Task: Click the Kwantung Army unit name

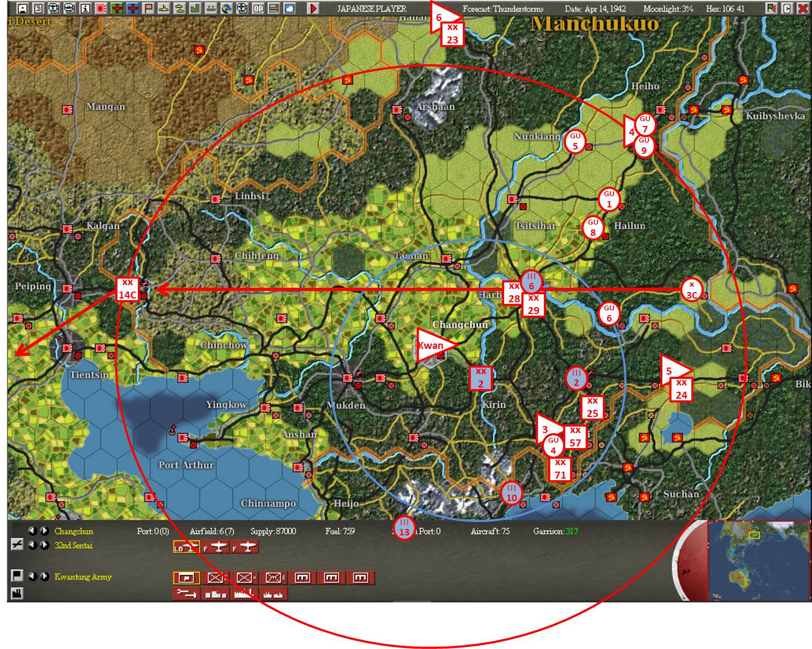Action: tap(83, 577)
